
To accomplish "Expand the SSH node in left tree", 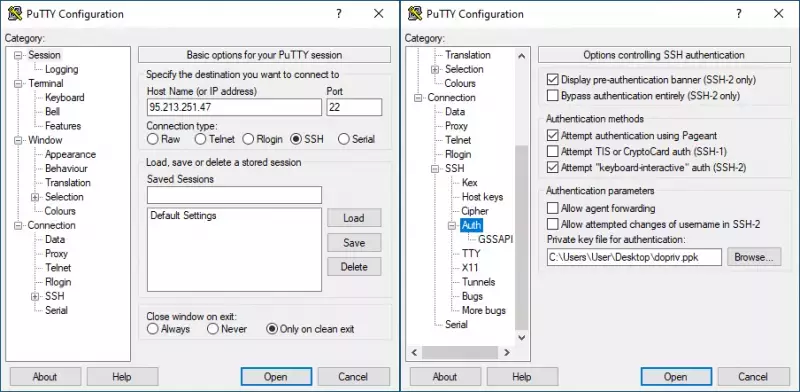I will (x=35, y=297).
